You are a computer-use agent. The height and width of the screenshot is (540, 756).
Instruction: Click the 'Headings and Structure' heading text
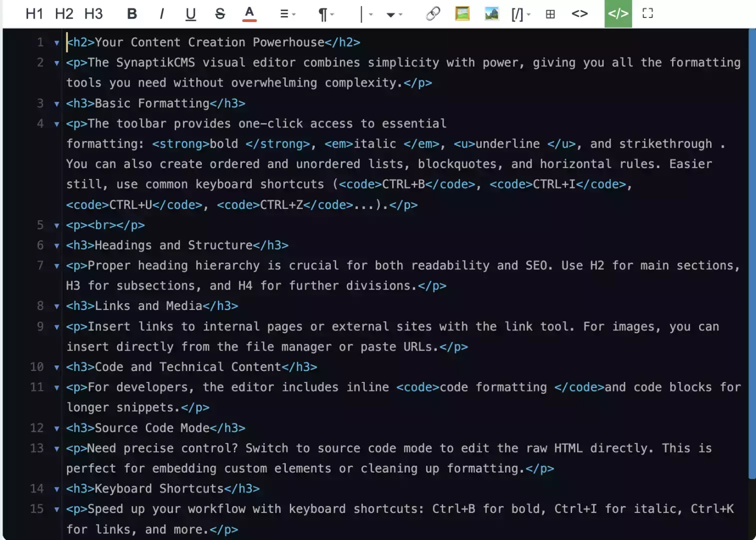[x=174, y=245]
